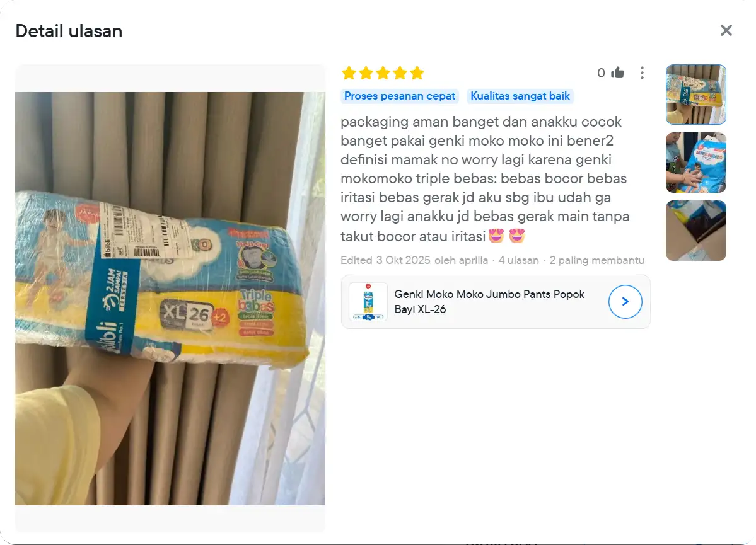The height and width of the screenshot is (545, 756).
Task: Click the like count number zero
Action: [x=602, y=72]
